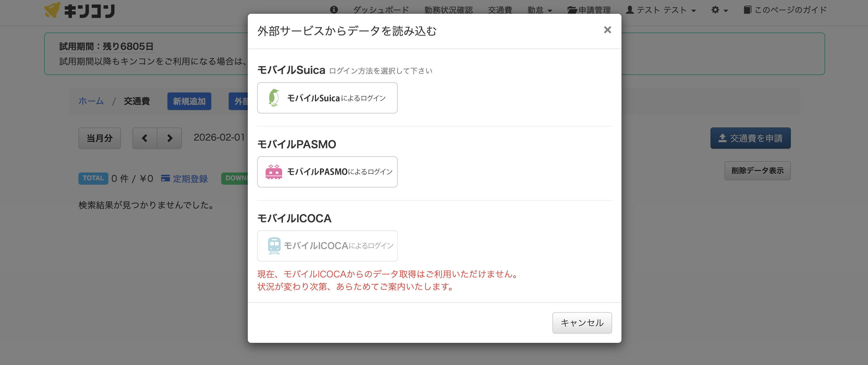Open 勤務状況確認 in the navbar
This screenshot has width=868, height=365.
point(448,10)
